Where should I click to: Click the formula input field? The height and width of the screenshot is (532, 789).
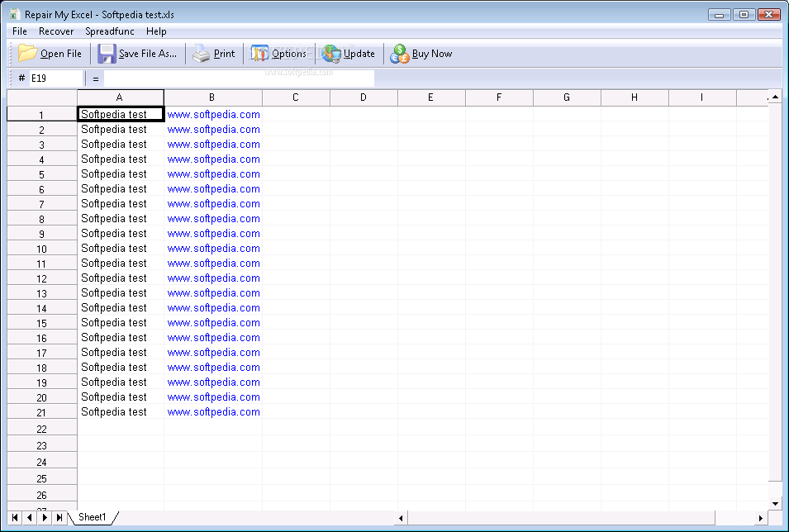tap(239, 78)
